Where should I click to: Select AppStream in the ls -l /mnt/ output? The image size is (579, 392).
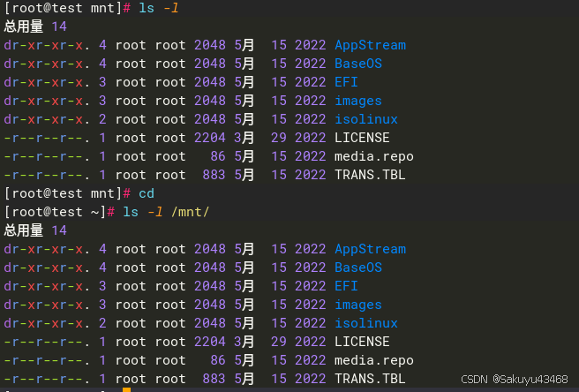(370, 249)
